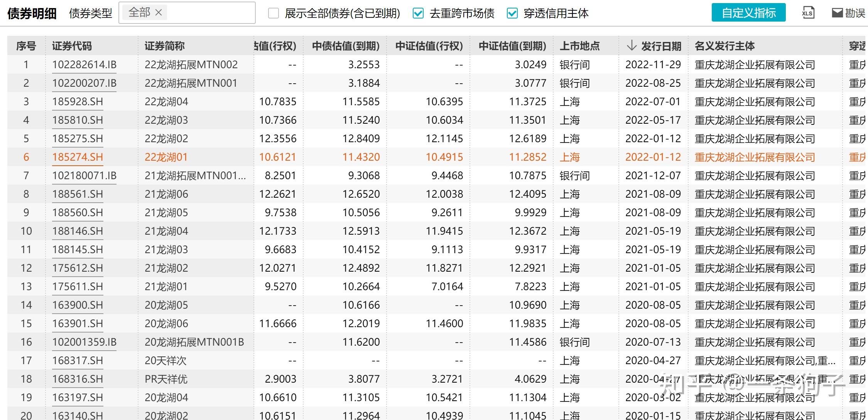Uncheck 穿透信用主体 checkbox

point(512,13)
